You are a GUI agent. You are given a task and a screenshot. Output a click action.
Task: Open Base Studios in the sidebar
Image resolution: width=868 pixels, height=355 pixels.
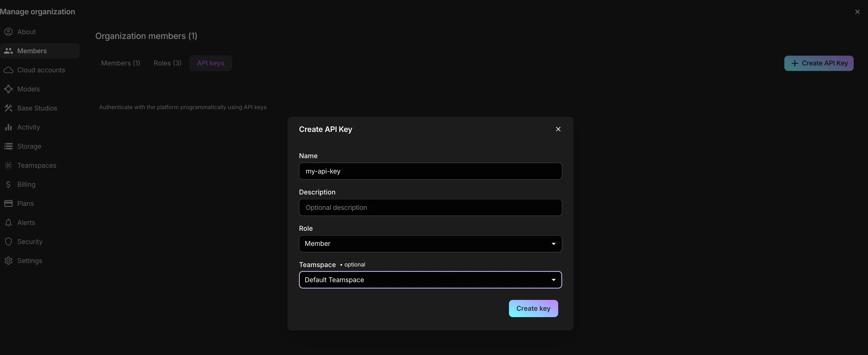tap(40, 108)
